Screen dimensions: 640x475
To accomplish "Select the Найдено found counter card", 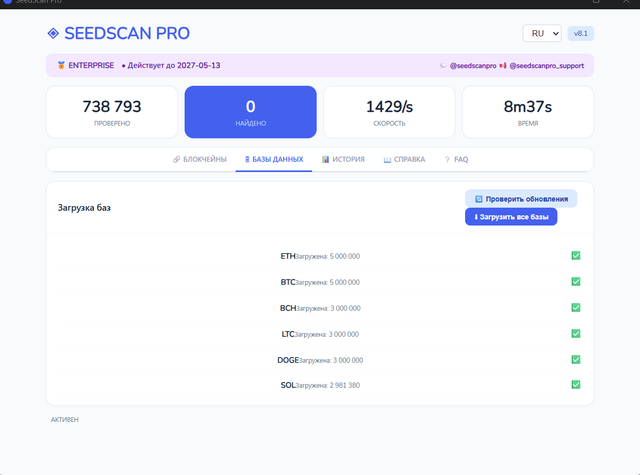I will [251, 112].
